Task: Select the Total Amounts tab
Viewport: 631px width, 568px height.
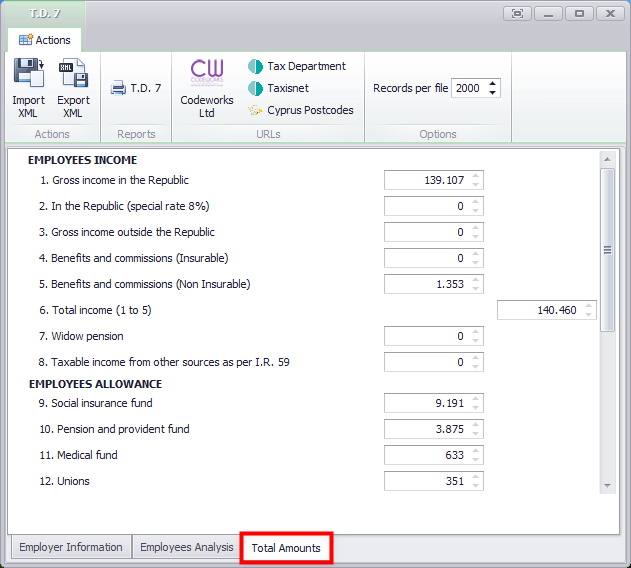Action: 286,548
